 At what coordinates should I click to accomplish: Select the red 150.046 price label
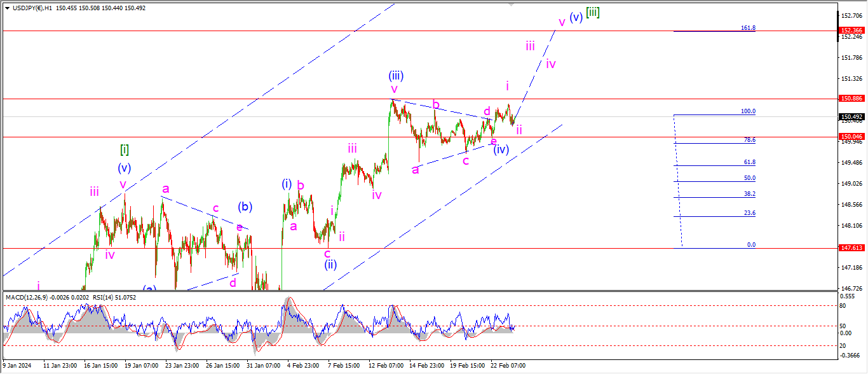click(851, 137)
